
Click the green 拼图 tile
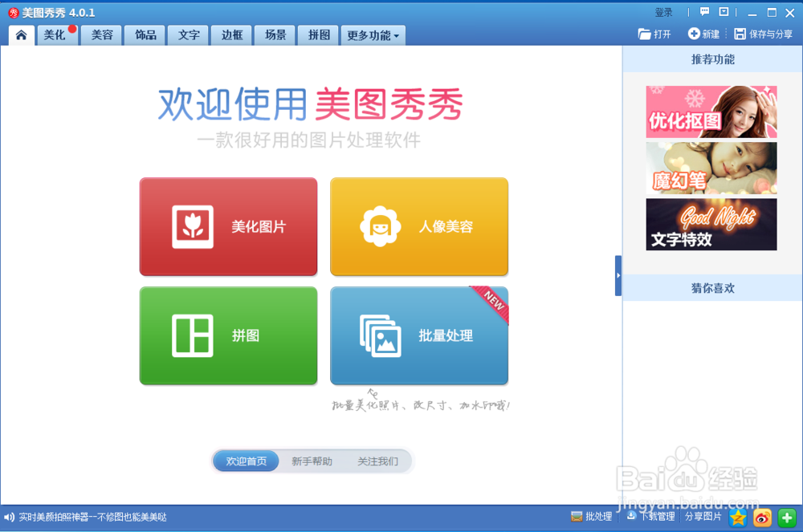point(228,335)
